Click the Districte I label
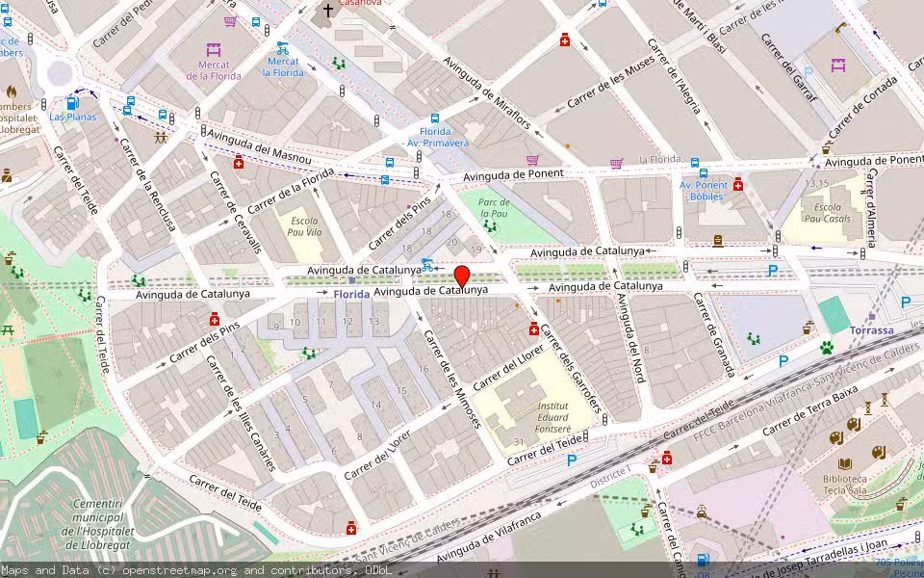924x578 pixels. pyautogui.click(x=610, y=477)
